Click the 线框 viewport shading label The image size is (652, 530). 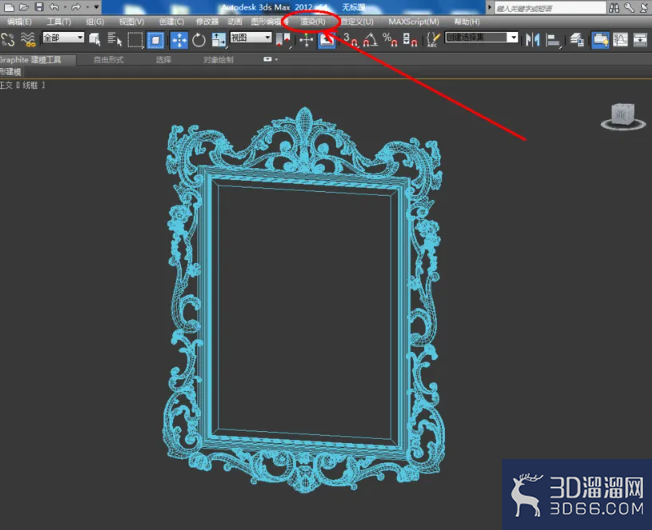[30, 86]
